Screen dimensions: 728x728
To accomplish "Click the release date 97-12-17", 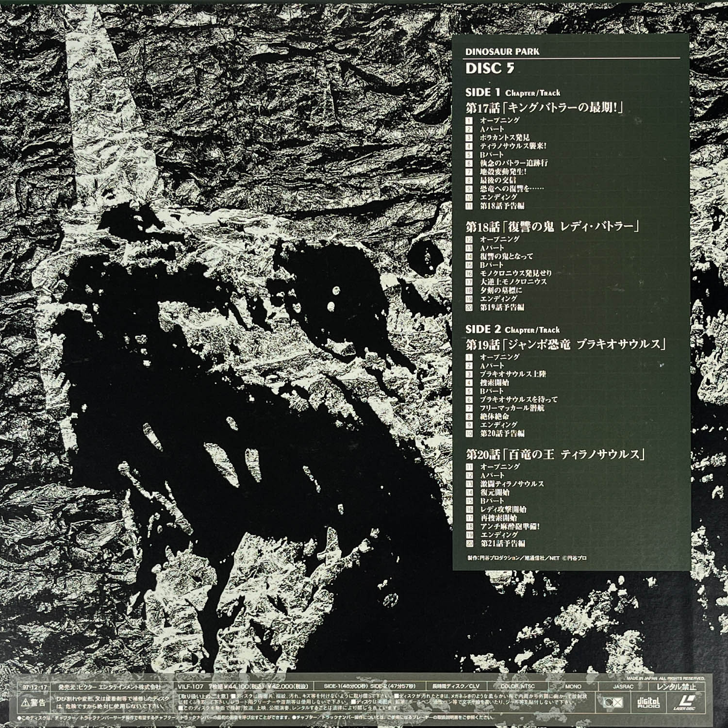I will pos(34,687).
